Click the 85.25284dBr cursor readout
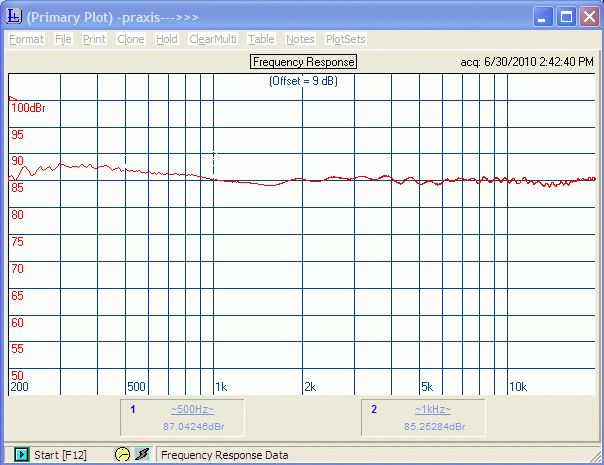The width and height of the screenshot is (604, 465). (x=435, y=426)
